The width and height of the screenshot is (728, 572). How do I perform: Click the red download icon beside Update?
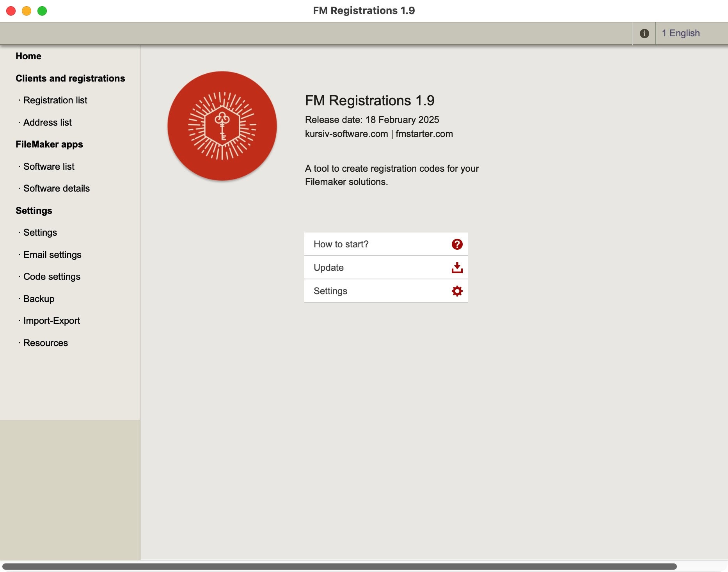[457, 268]
